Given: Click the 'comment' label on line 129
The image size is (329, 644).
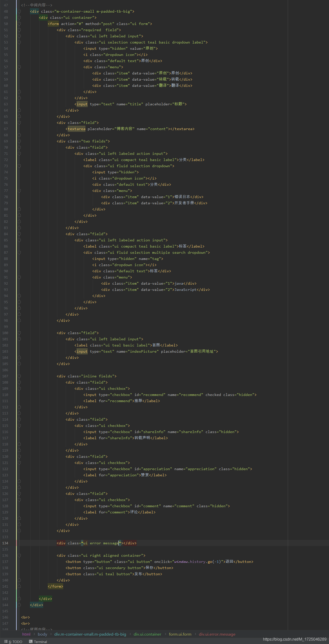Looking at the screenshot, I should [119, 512].
